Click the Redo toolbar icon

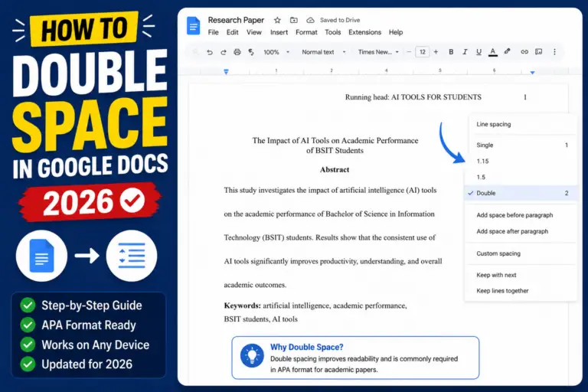[x=223, y=52]
